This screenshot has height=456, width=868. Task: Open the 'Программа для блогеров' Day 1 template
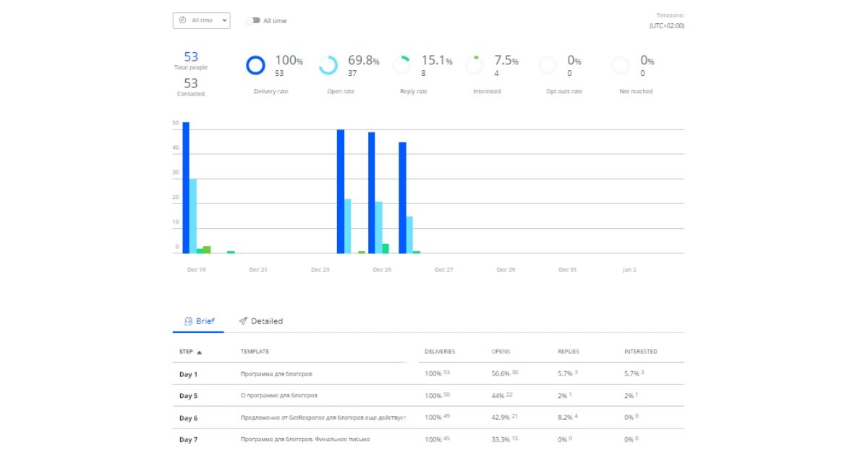click(276, 374)
